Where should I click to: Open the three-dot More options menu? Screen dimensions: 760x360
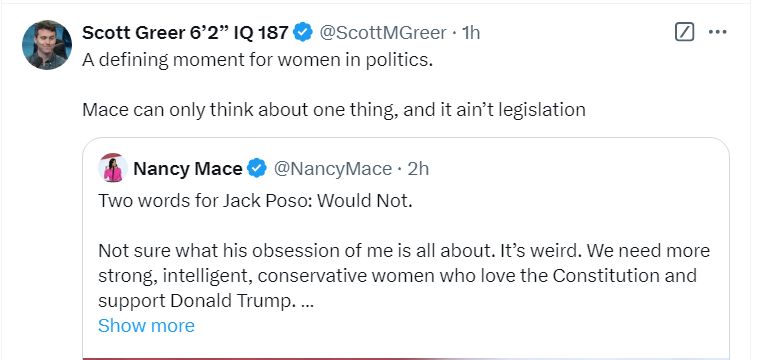(717, 32)
